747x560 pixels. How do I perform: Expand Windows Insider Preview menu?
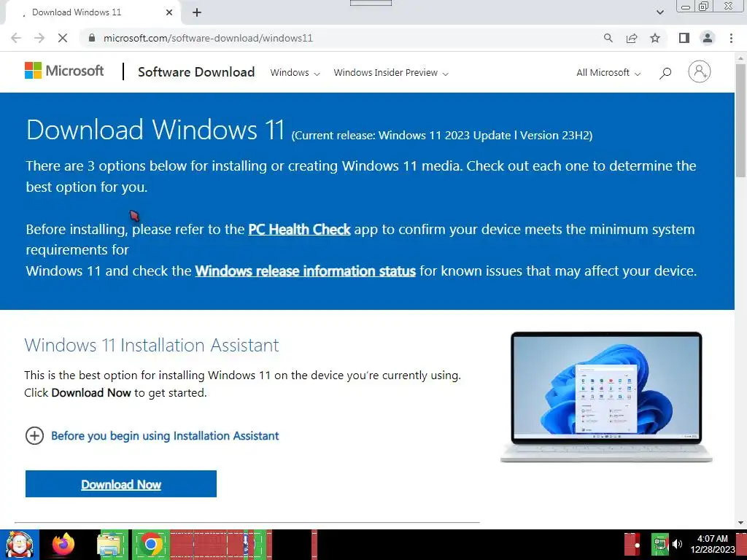coord(391,73)
